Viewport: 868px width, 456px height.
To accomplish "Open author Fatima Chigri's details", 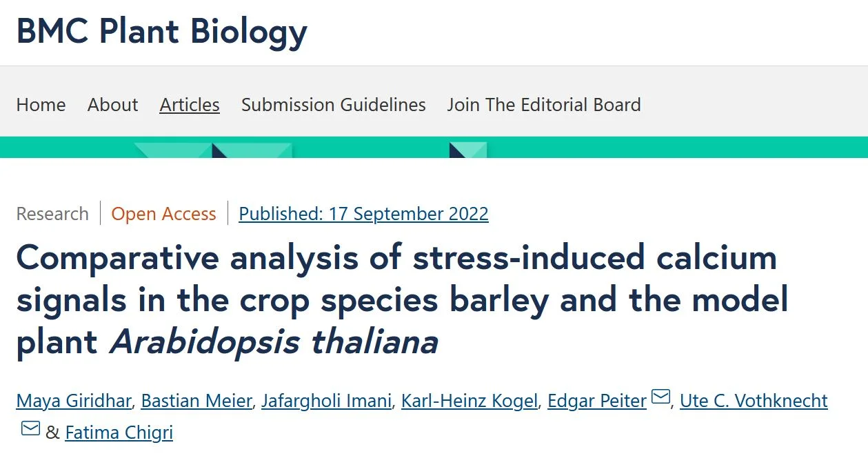I will pos(119,433).
